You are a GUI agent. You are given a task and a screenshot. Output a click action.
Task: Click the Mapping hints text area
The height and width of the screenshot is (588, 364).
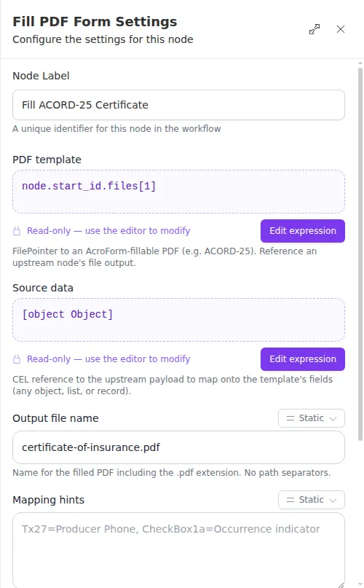178,550
